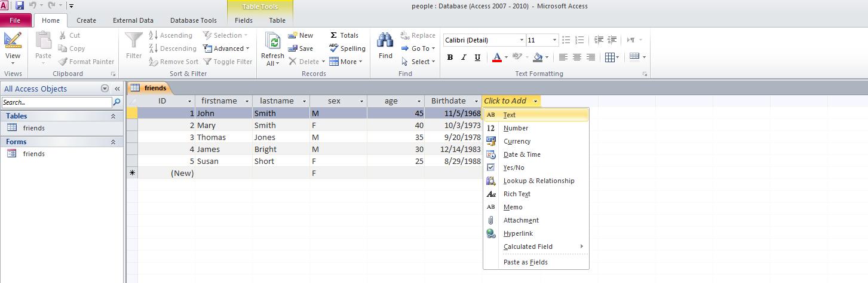
Task: Choose Lookup & Relationship from menu
Action: coord(536,181)
